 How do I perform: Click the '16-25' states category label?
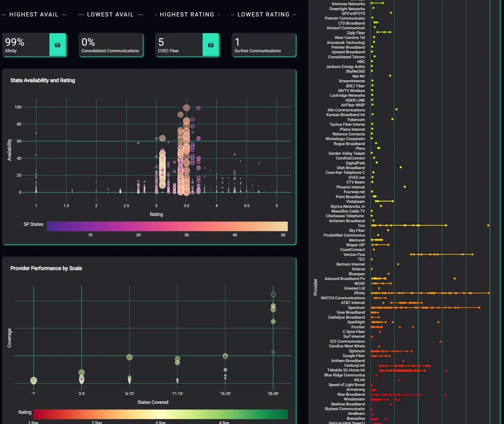tap(225, 394)
